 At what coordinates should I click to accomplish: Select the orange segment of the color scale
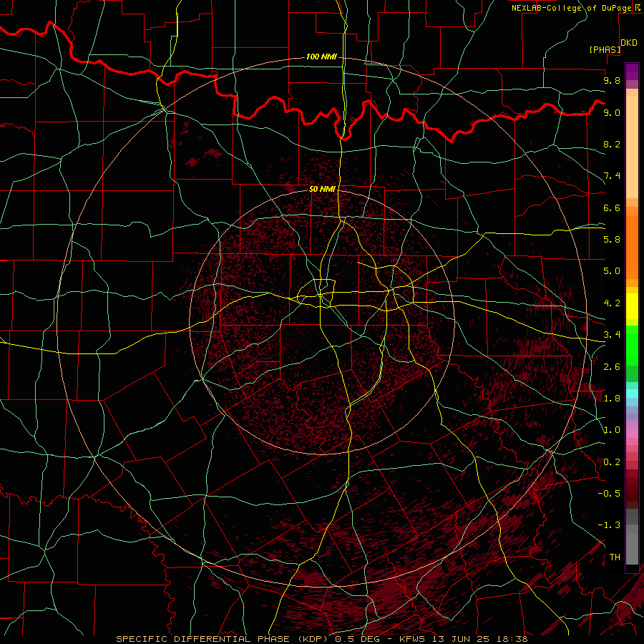[632, 246]
